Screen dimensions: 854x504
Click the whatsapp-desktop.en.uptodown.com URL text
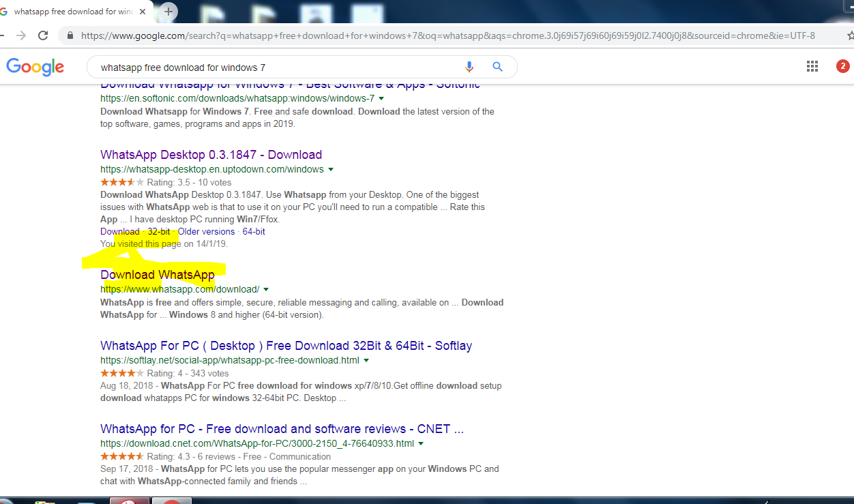click(x=212, y=170)
